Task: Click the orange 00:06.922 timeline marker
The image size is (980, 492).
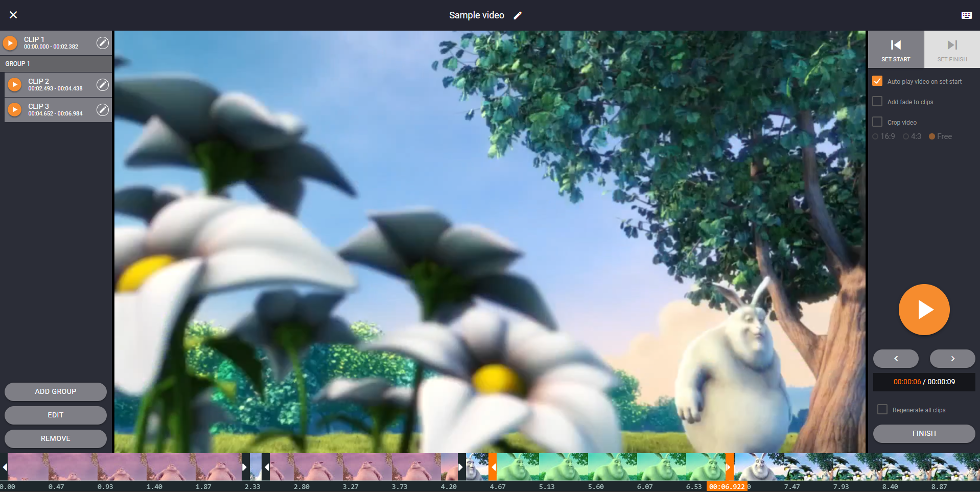Action: 727,486
